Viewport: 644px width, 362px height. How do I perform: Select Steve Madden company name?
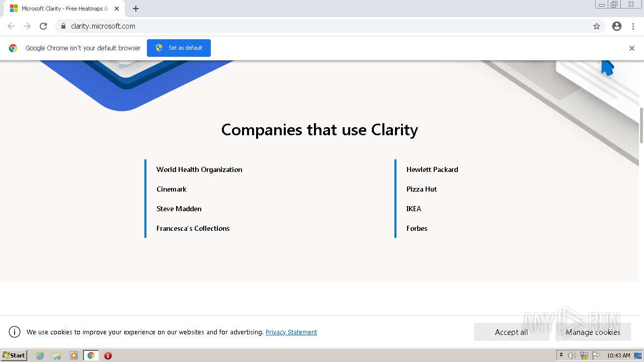click(179, 209)
